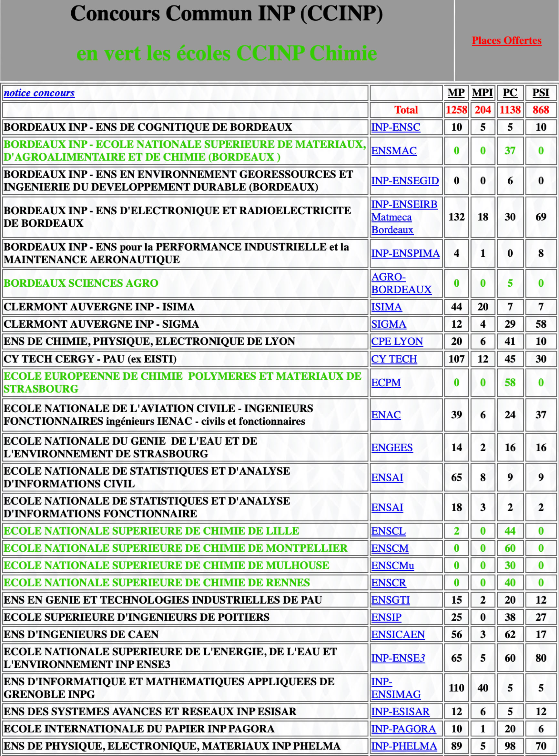Screen dimensions: 559x756
Task: Open the AGRO-BORDEAUX link
Action: (x=401, y=283)
